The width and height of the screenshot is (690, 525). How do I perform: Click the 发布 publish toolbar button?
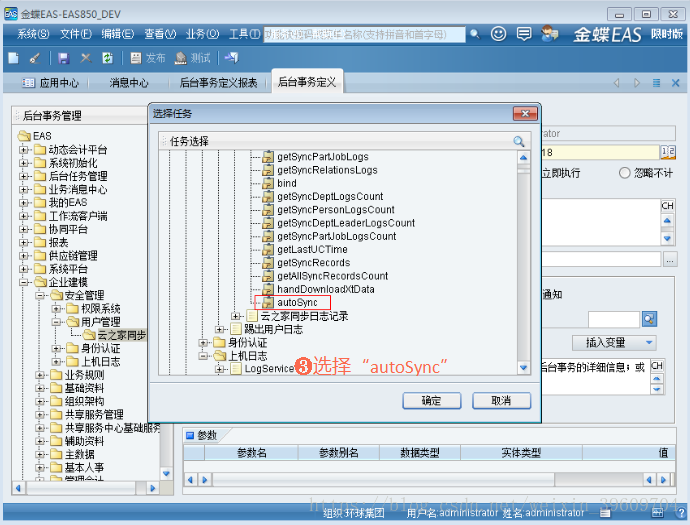148,58
